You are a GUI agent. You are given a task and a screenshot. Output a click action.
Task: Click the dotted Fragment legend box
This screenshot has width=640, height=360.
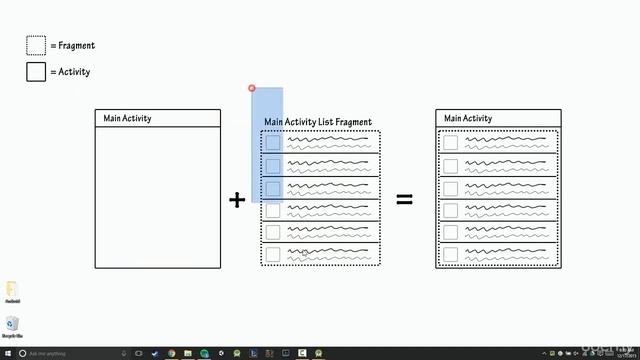click(x=36, y=45)
